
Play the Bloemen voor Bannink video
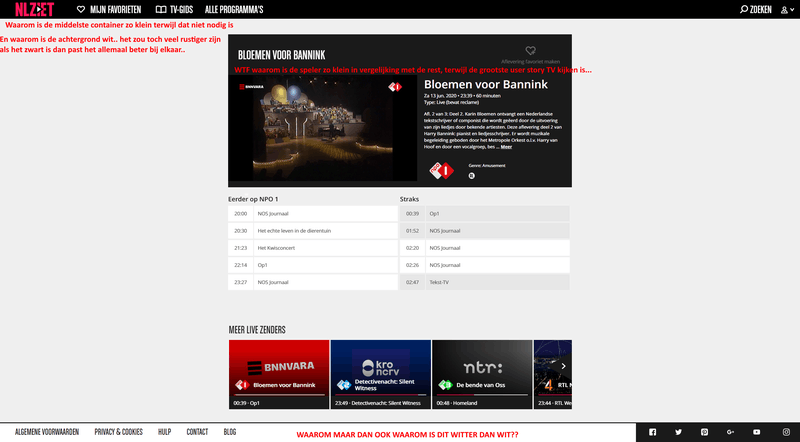[322, 128]
